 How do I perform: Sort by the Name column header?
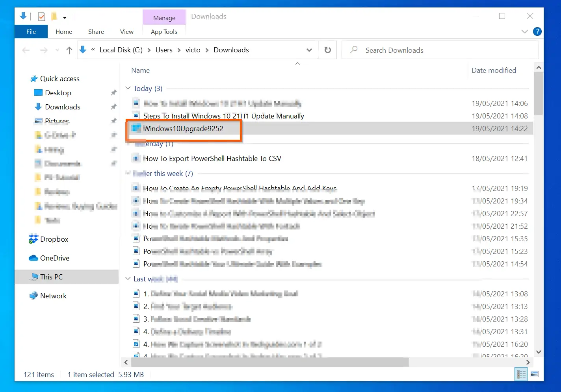[141, 70]
